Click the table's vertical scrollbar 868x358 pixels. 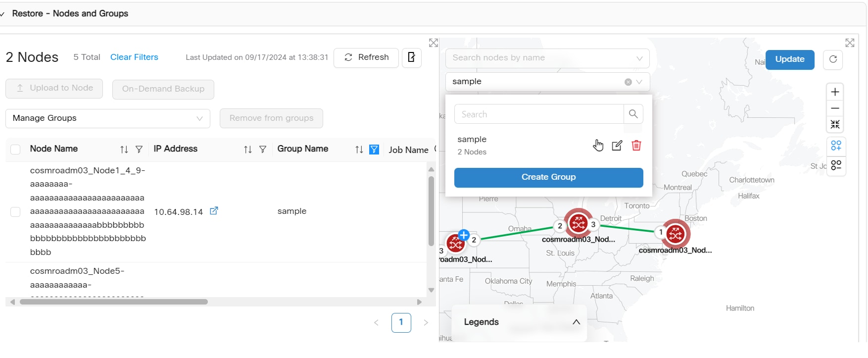(431, 211)
